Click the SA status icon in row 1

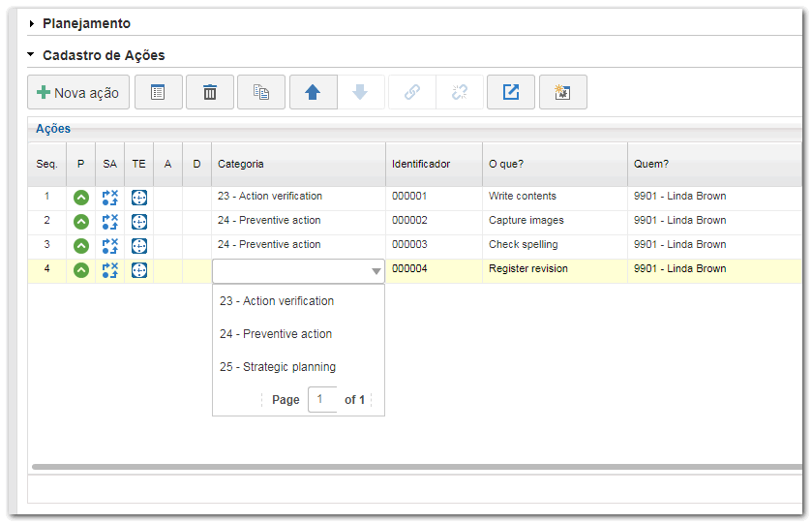click(109, 198)
